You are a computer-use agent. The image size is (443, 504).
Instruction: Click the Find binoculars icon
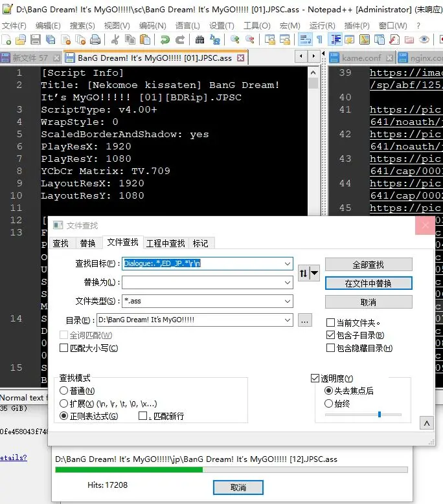(x=199, y=40)
